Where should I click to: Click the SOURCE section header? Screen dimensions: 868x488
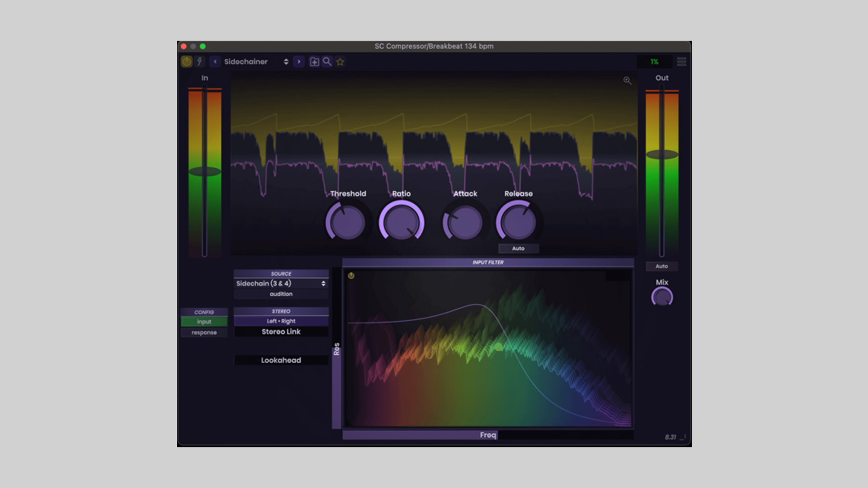pyautogui.click(x=281, y=274)
